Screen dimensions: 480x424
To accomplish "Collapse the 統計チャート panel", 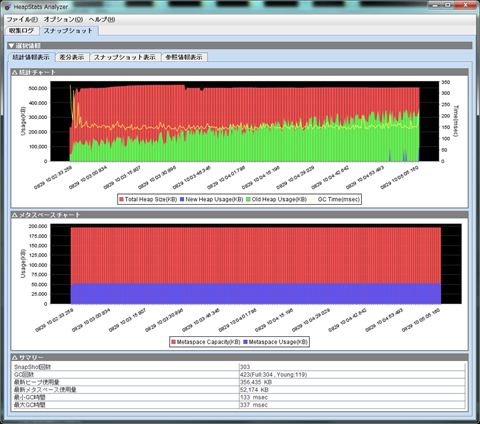I will pos(14,72).
